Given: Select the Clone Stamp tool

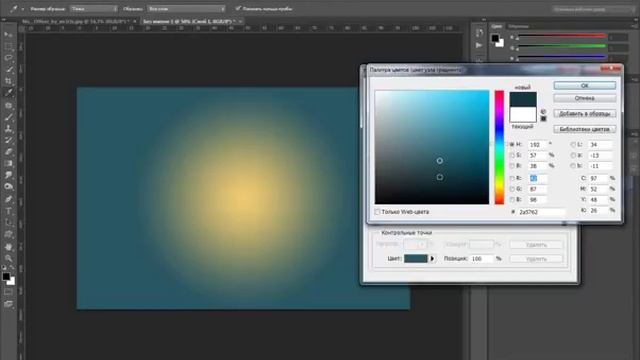Looking at the screenshot, I should pyautogui.click(x=8, y=129).
